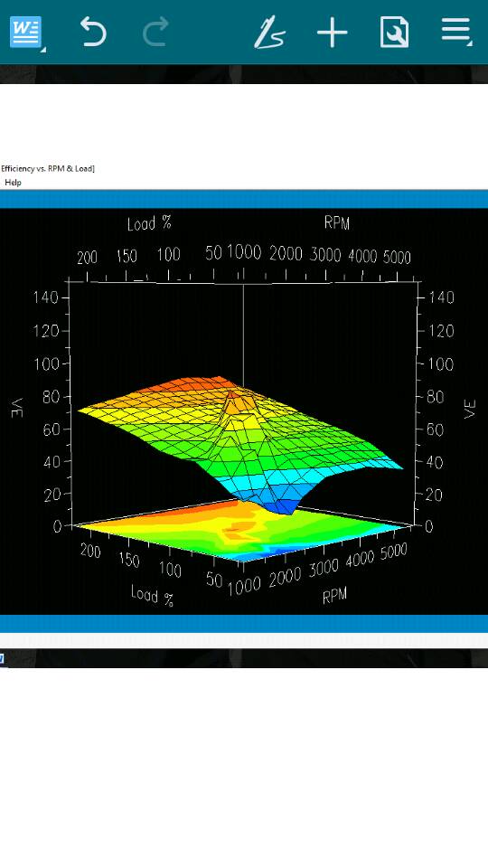Undo the last action
Screen dimensions: 488x868
[93, 32]
